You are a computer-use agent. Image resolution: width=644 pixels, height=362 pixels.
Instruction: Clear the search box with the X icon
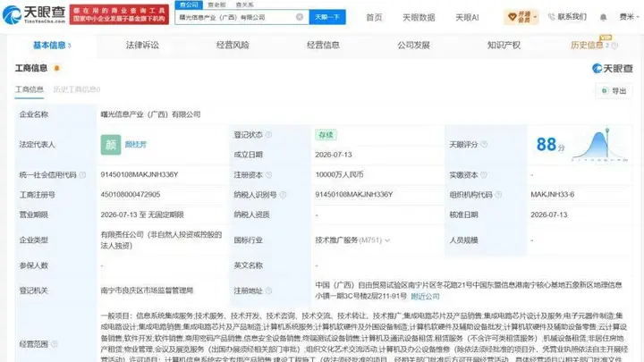pos(300,17)
